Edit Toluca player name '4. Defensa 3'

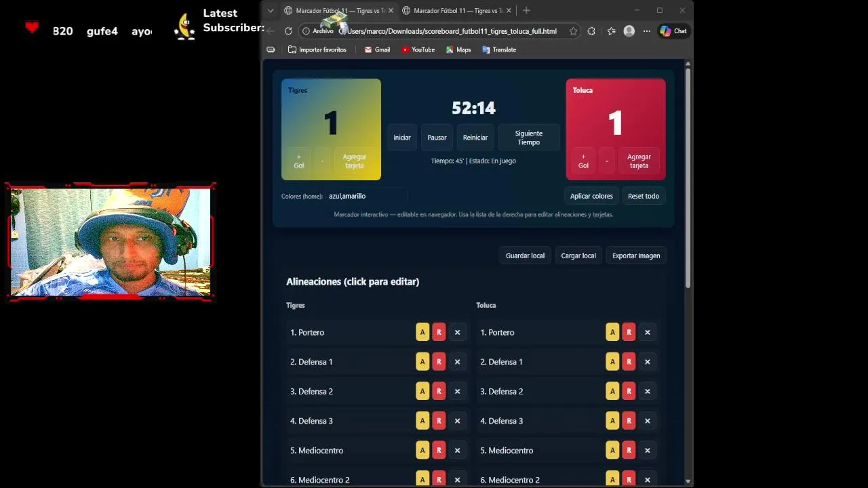click(x=501, y=421)
